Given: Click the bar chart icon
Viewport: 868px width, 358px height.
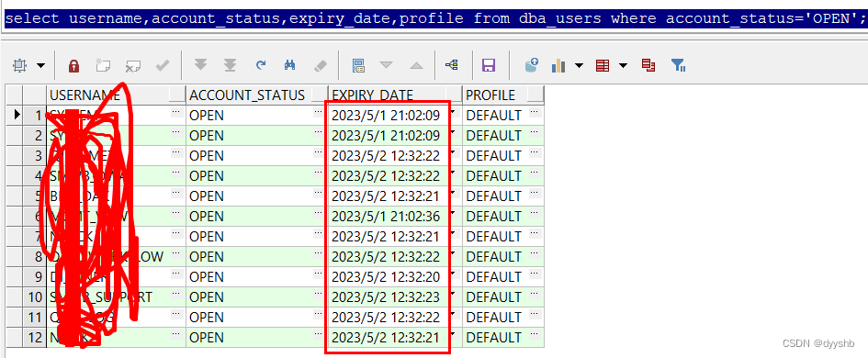Looking at the screenshot, I should tap(558, 66).
